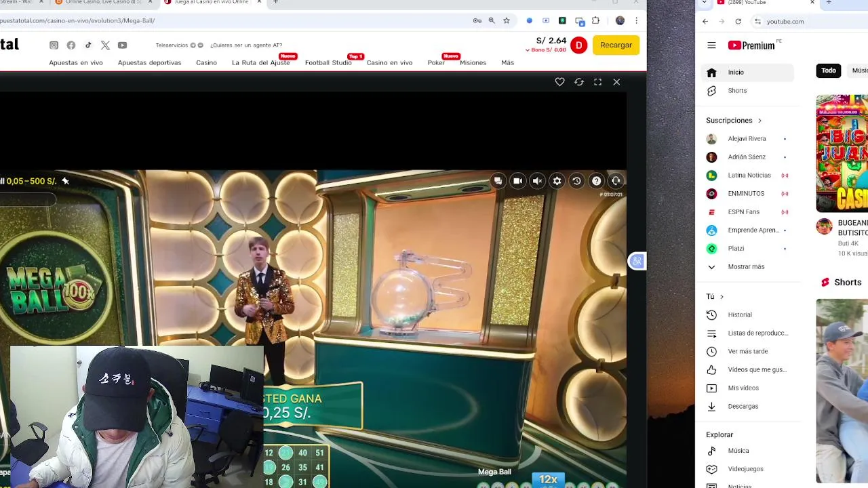
Task: Open Apuestas en vivo menu
Action: (x=76, y=62)
